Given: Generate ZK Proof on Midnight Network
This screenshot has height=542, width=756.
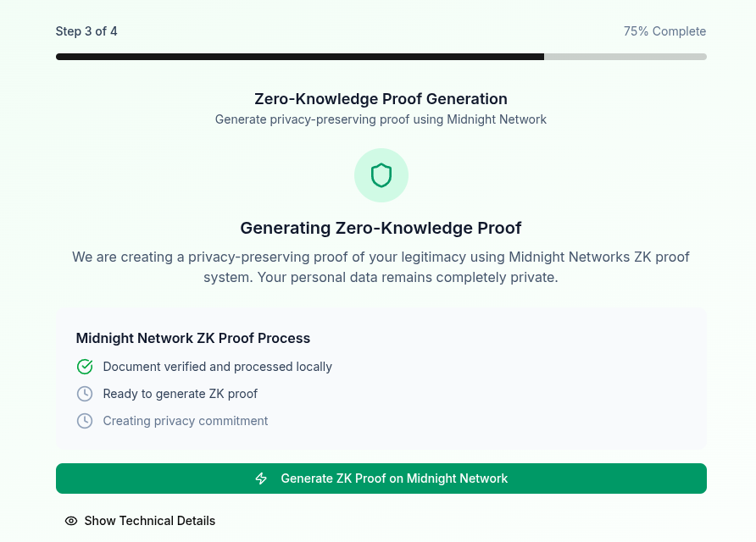Looking at the screenshot, I should (381, 478).
